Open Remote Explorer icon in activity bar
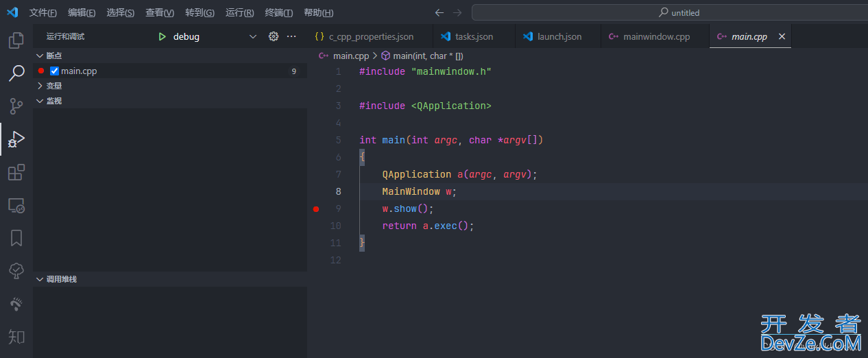The image size is (868, 358). pyautogui.click(x=16, y=205)
